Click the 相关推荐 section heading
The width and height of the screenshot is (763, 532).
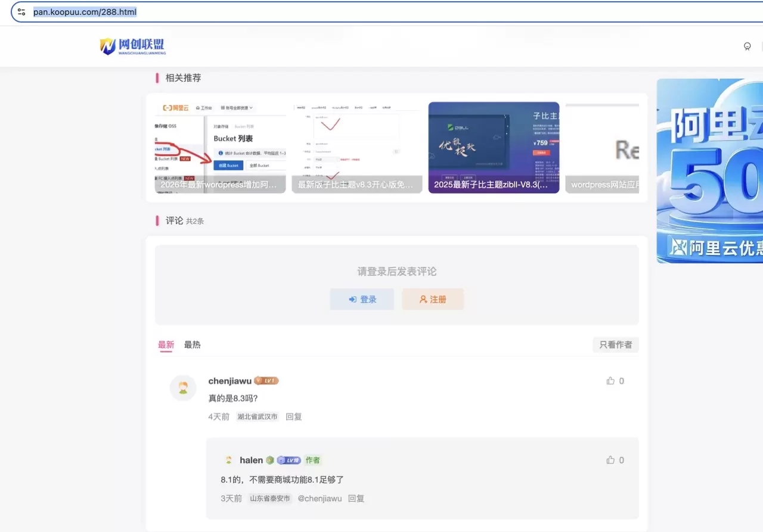pos(183,78)
